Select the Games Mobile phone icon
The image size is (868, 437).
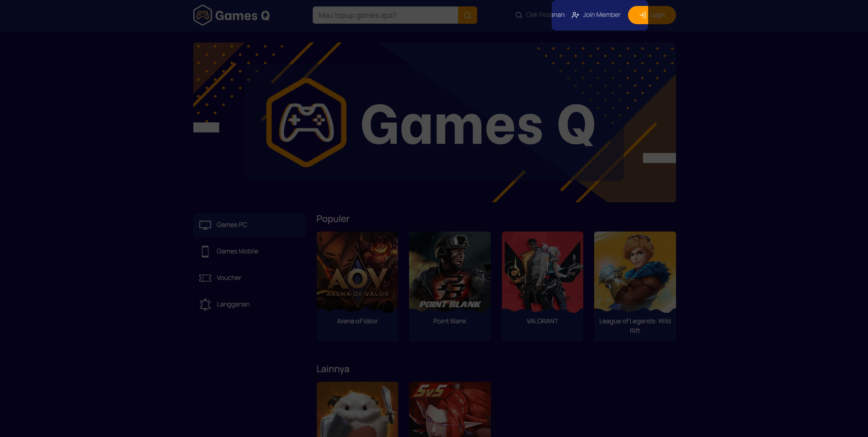[205, 252]
